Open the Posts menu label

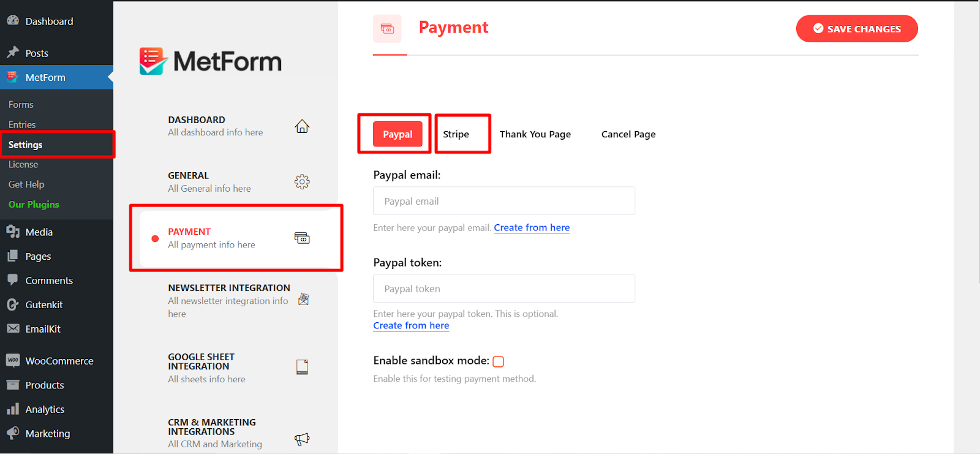coord(37,53)
